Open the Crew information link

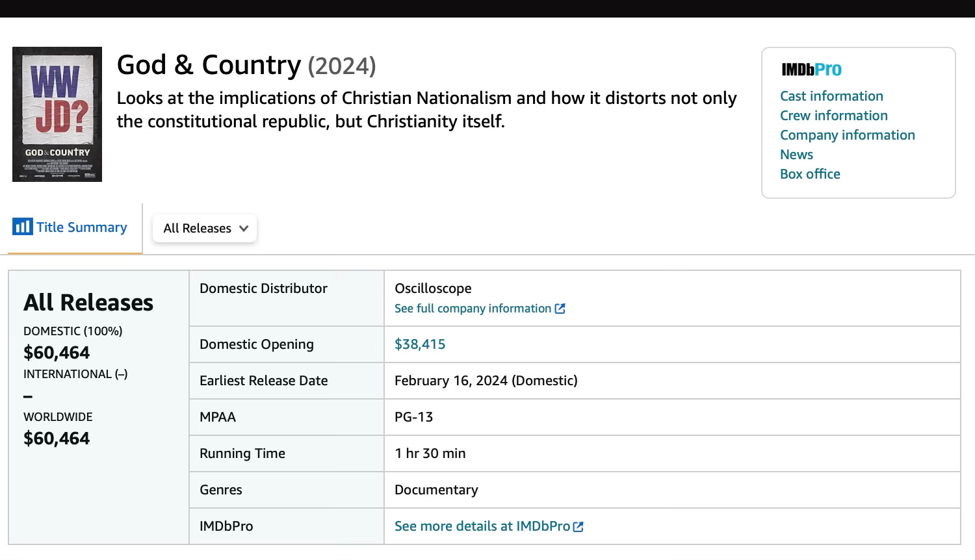pos(834,116)
